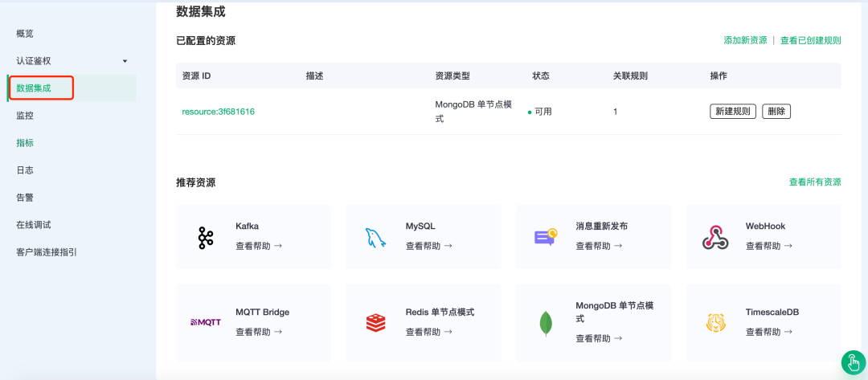Click the MySQL card title
Screen dimensions: 868x380
(420, 227)
